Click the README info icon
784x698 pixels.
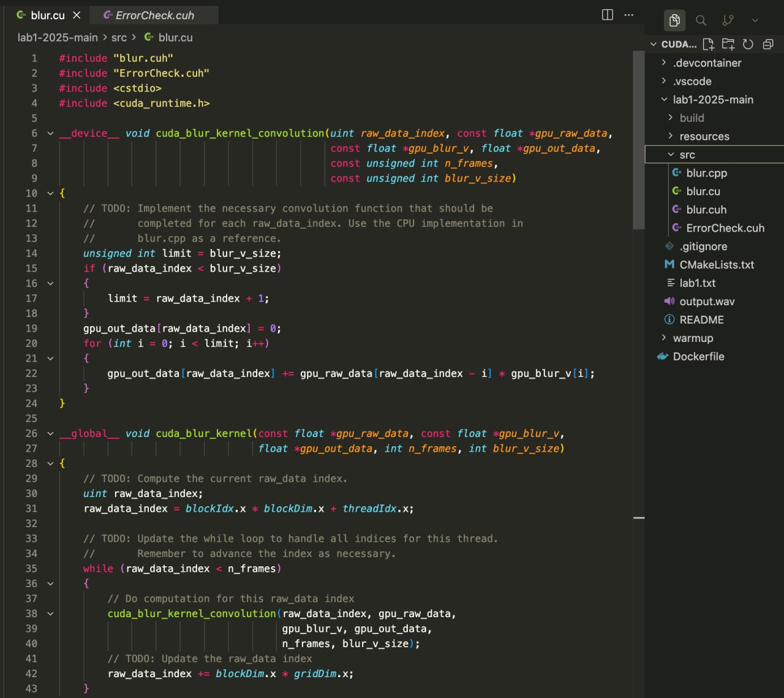(x=669, y=320)
